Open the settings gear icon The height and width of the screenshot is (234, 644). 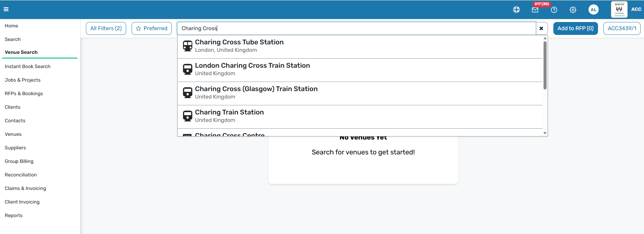(573, 10)
